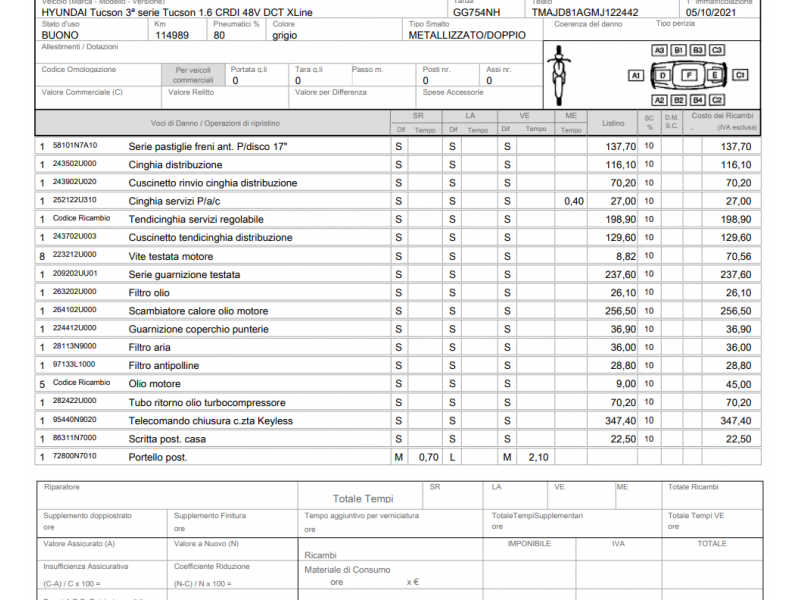Click the Portello post. description
The image size is (800, 600).
tap(158, 458)
